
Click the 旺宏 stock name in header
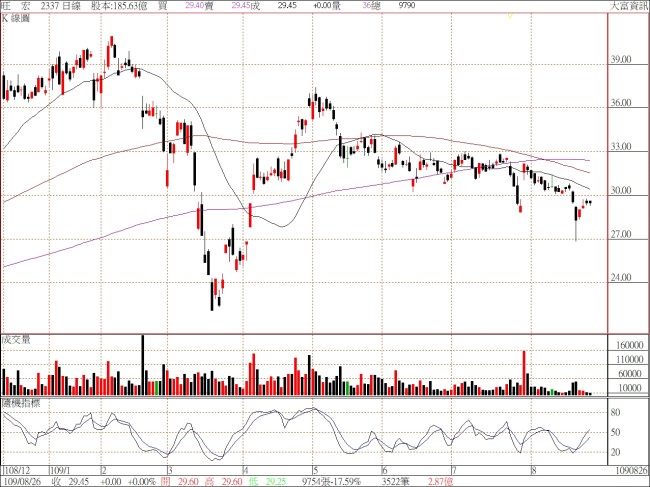coord(14,6)
